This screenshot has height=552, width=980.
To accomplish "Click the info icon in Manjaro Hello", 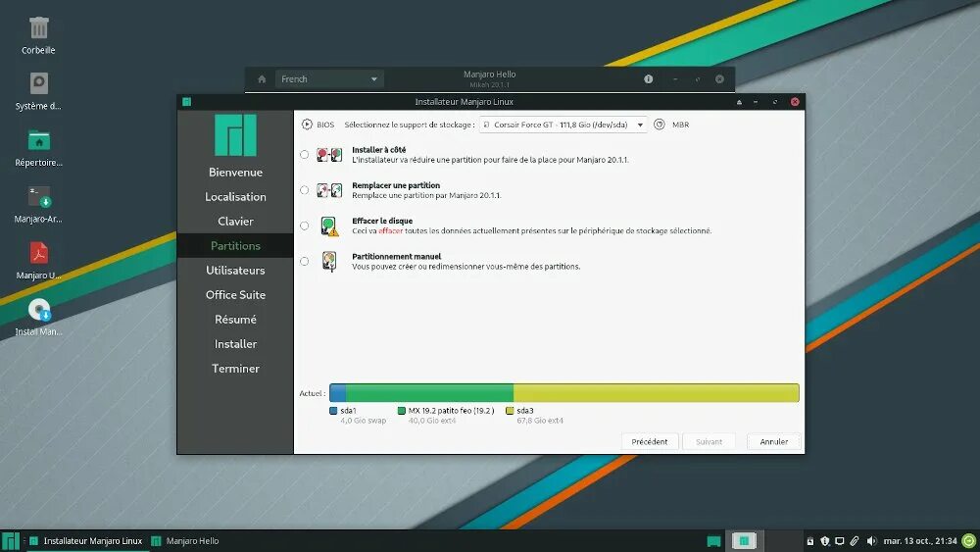I will [648, 79].
